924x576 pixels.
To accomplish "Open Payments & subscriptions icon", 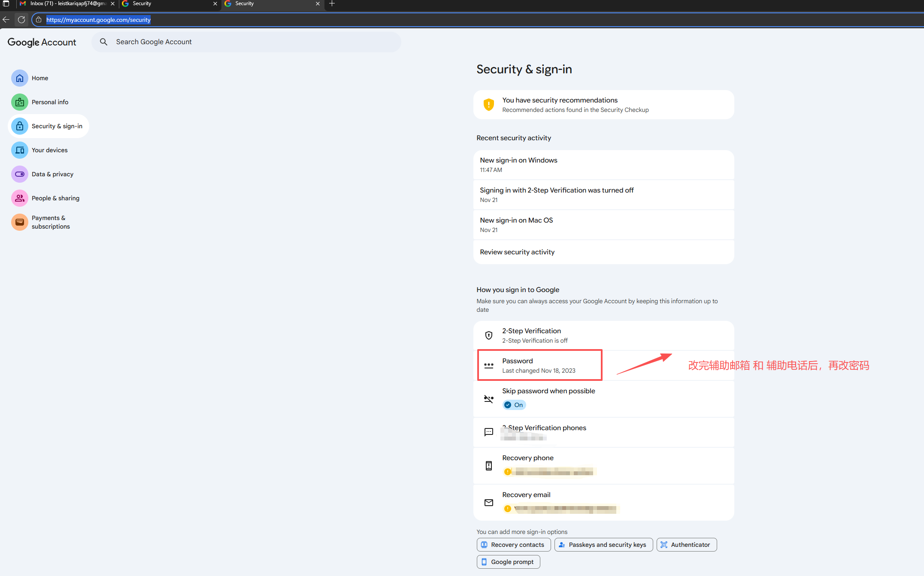I will (x=20, y=222).
